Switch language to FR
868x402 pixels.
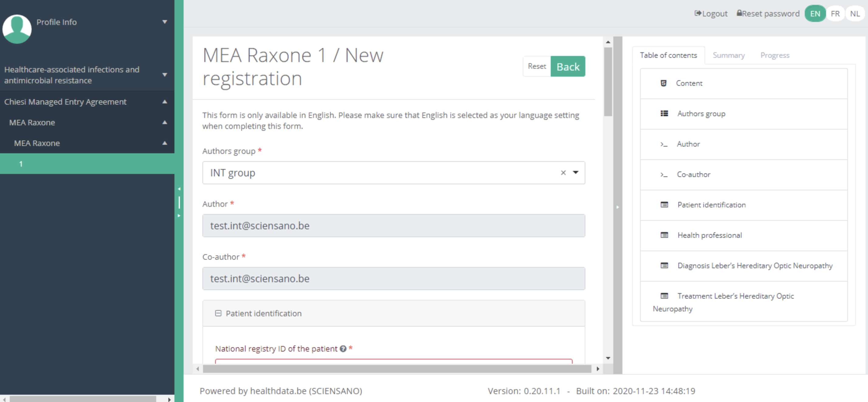835,13
